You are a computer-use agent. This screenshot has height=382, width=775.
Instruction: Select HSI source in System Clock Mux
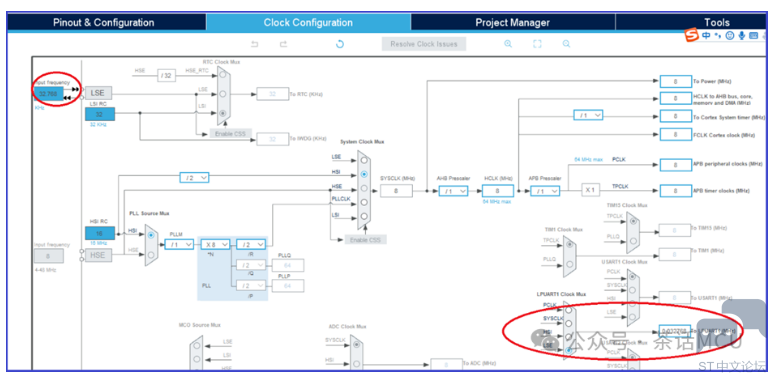pos(364,174)
